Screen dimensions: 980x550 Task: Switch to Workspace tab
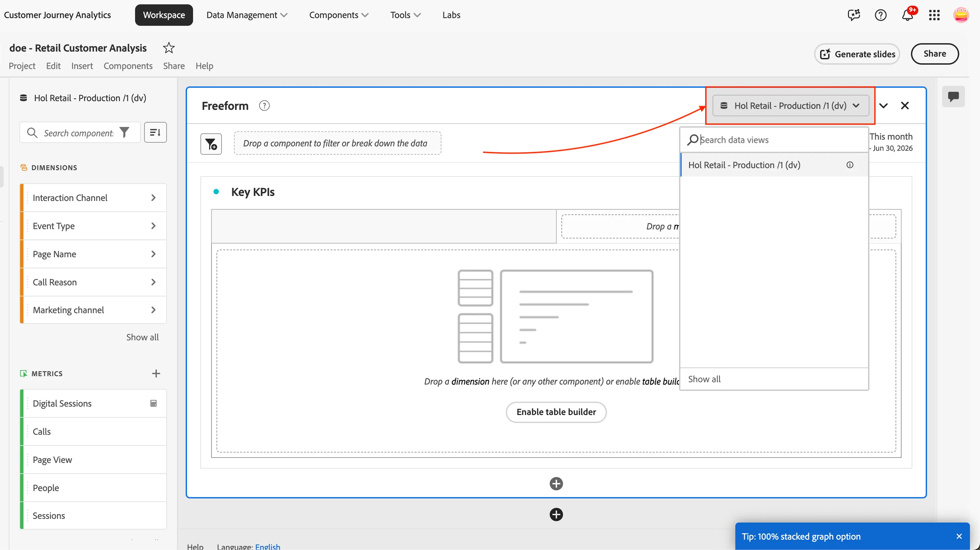click(x=164, y=15)
